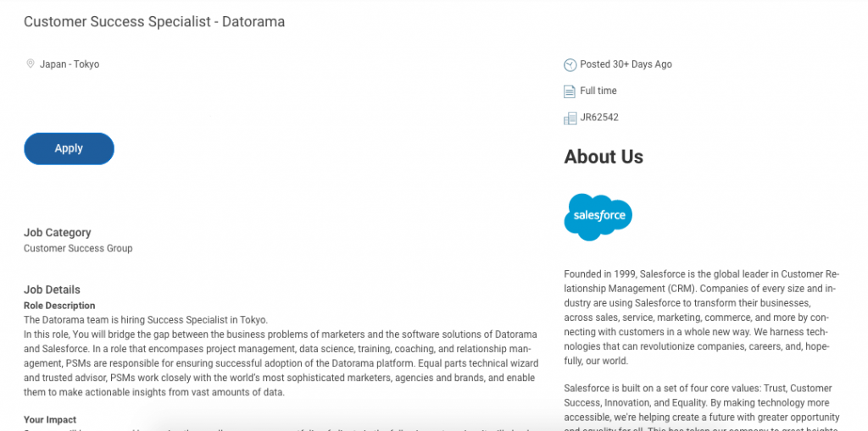
Task: Click the sentence about hiring Success Specialist in Tokyo
Action: pos(146,320)
